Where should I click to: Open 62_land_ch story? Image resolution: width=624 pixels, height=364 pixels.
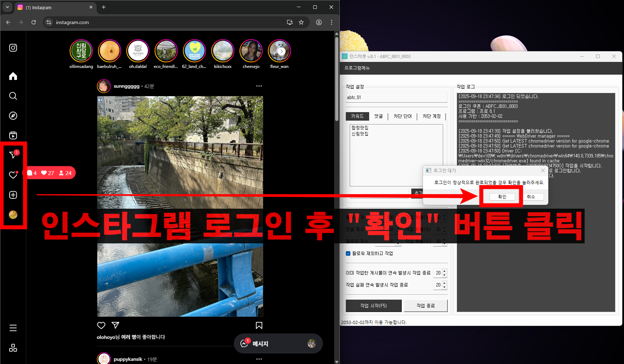point(194,51)
